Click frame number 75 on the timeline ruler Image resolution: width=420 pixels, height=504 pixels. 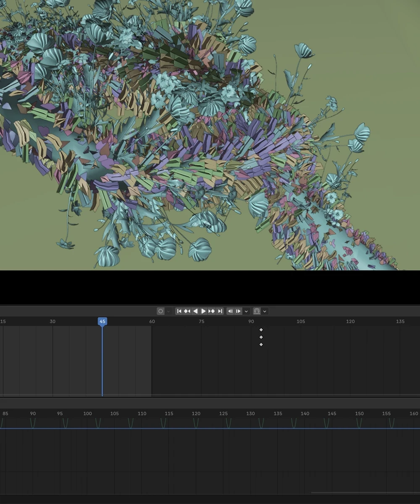coord(202,321)
